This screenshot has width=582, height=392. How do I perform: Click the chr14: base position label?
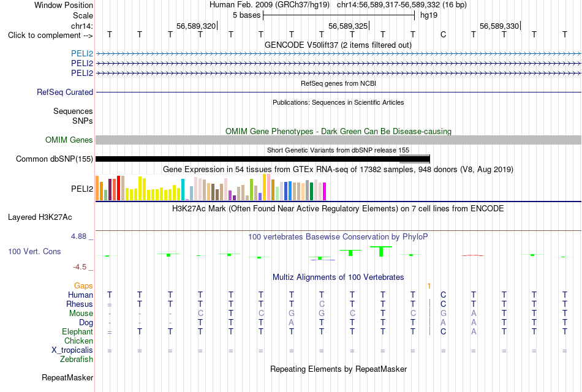(x=81, y=26)
